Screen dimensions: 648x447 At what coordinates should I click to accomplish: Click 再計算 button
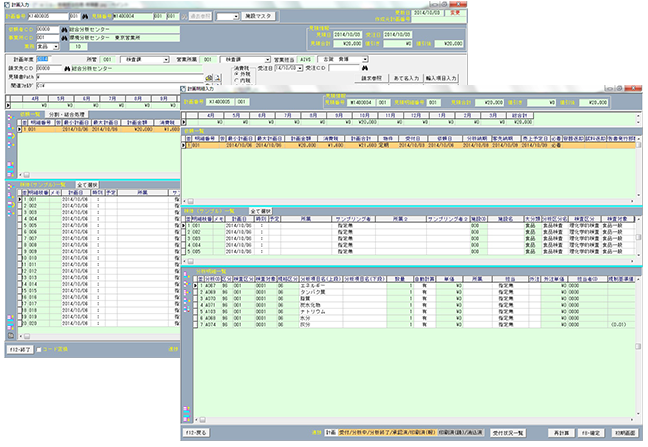[x=561, y=433]
